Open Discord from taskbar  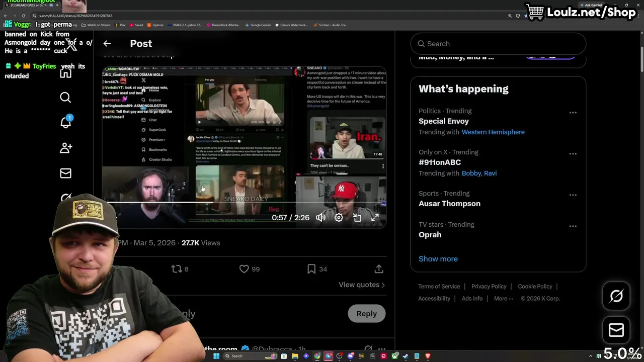[351, 356]
